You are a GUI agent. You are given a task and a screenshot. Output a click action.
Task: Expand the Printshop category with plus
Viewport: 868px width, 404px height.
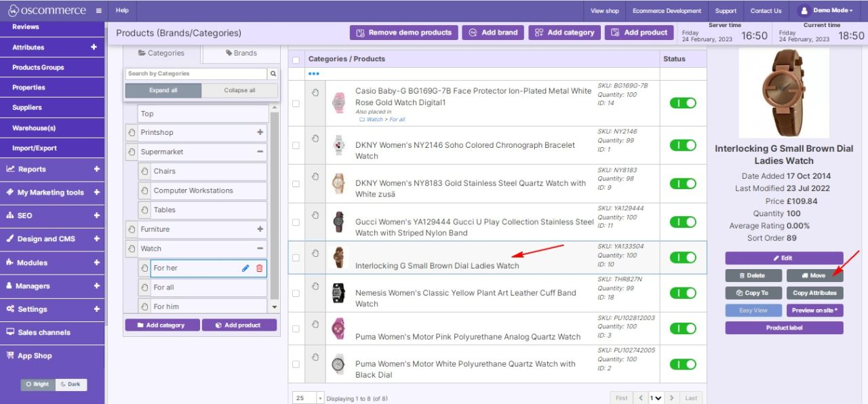260,133
